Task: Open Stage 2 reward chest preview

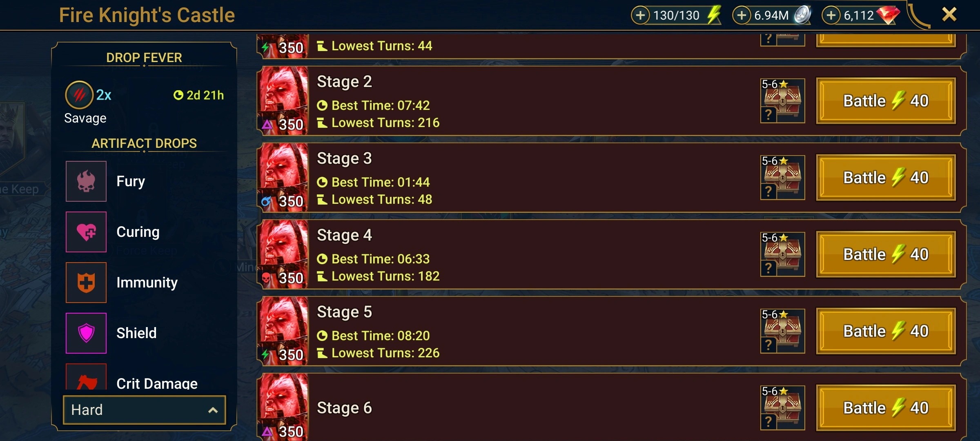Action: pyautogui.click(x=782, y=101)
